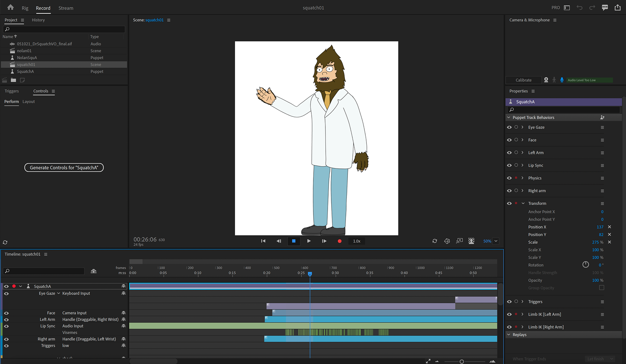
Task: Refresh the Controls panel with the bottom-left sync icon
Action: 5,242
